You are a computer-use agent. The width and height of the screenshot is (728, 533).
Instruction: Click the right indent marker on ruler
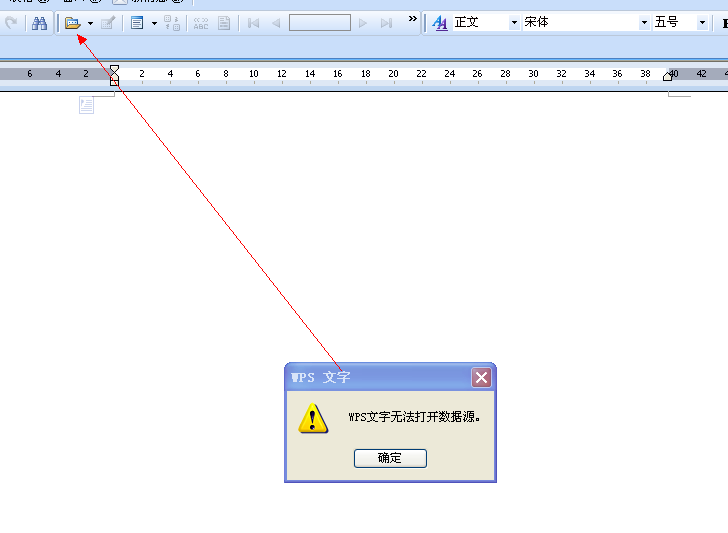(668, 76)
